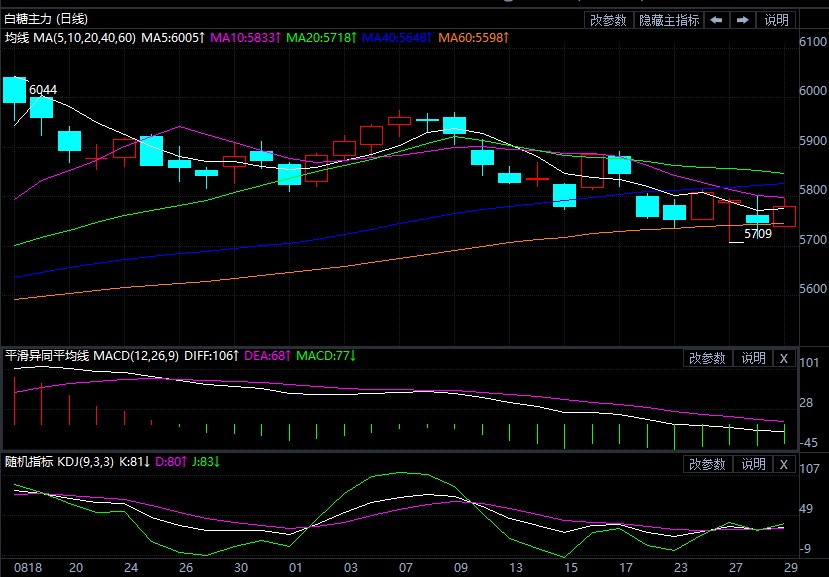This screenshot has height=577, width=829.
Task: Select the 白糖主力 (日线) chart title
Action: 46,19
